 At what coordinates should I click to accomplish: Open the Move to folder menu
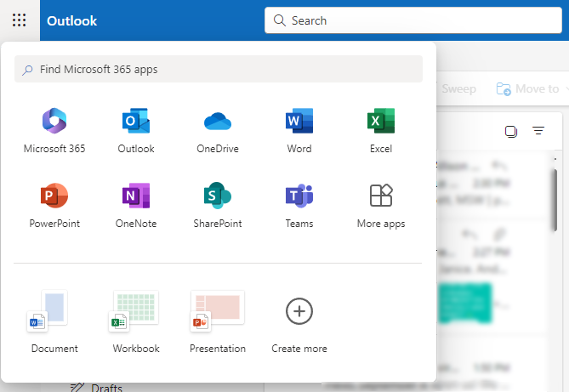532,88
